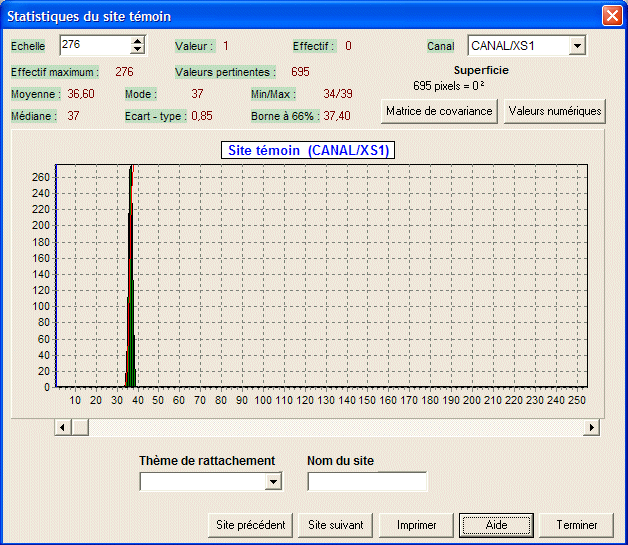
Task: Expand the Thème de rattachement dropdown
Action: [x=273, y=482]
